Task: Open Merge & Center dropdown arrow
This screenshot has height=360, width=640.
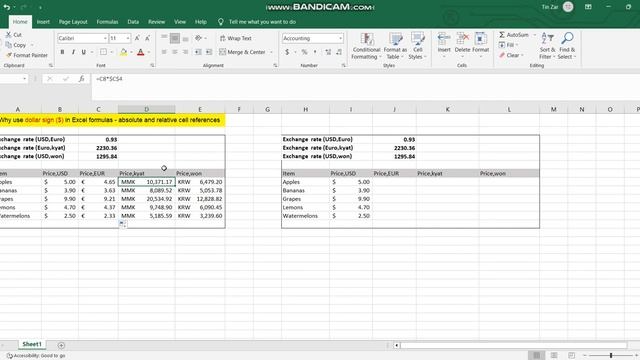Action: 271,52
